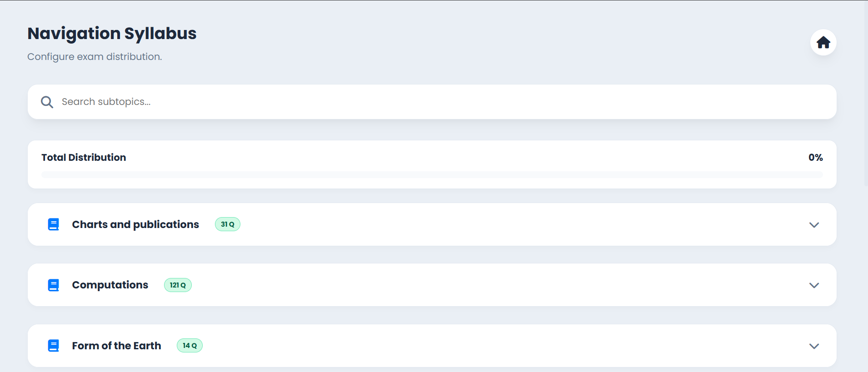
Task: Click the page vertical scrollbar
Action: [x=865, y=91]
